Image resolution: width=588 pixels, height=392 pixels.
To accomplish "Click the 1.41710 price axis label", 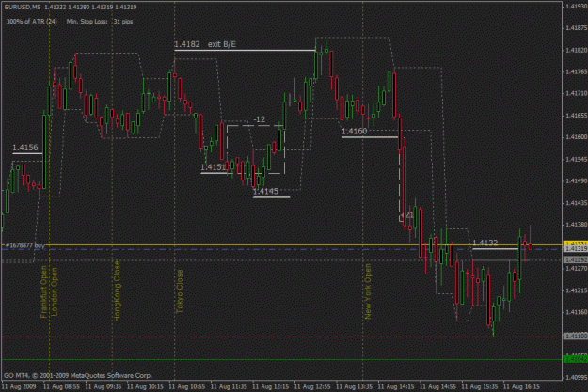I will pos(577,93).
